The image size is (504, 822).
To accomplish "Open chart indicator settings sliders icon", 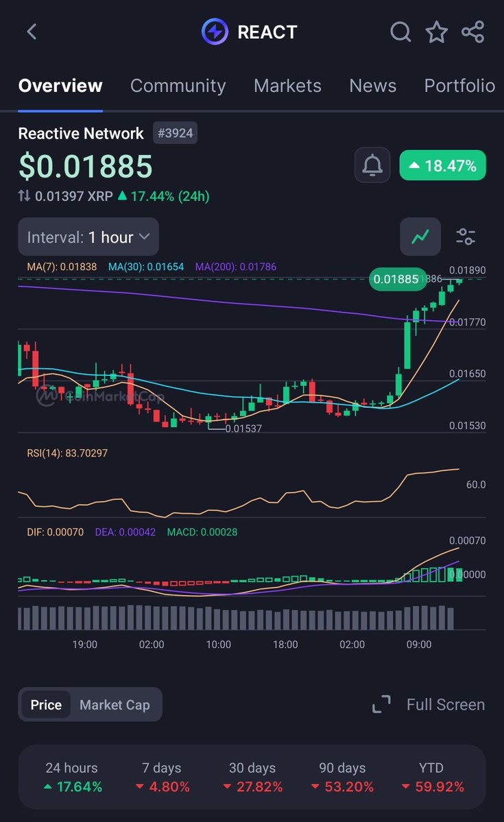I will (466, 237).
